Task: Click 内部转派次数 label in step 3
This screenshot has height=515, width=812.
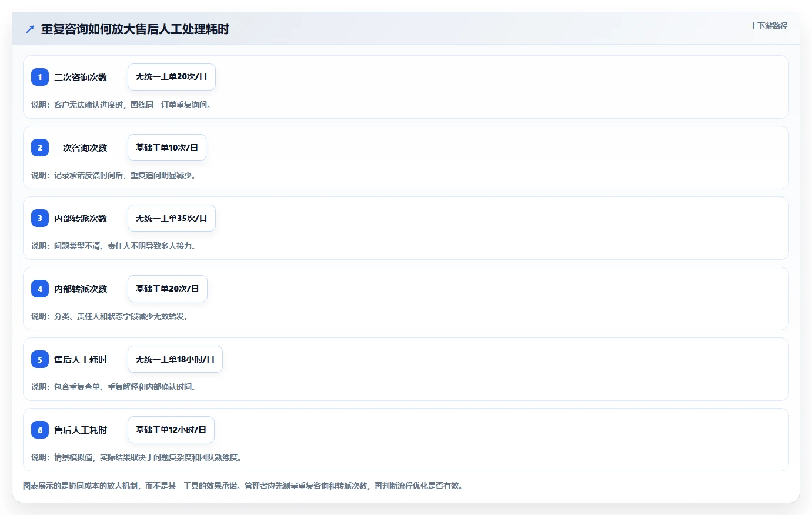Action: (81, 218)
